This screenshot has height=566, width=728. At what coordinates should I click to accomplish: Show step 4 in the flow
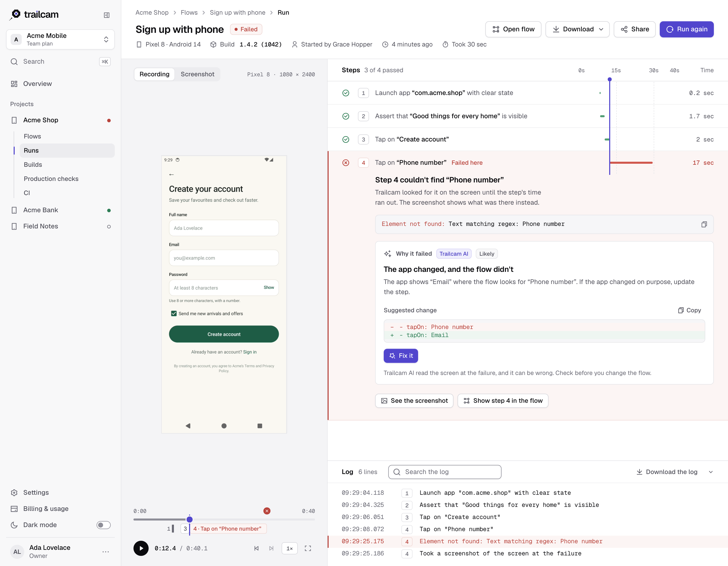pos(503,401)
